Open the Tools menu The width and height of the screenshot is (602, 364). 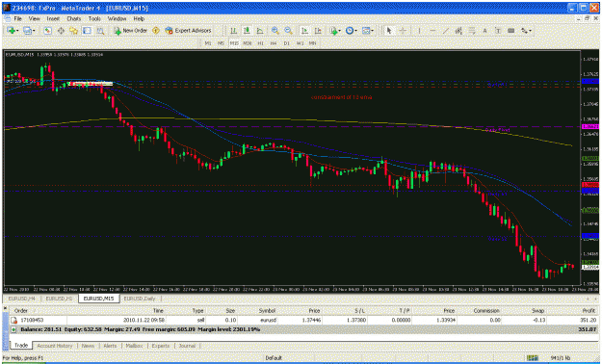click(x=94, y=18)
